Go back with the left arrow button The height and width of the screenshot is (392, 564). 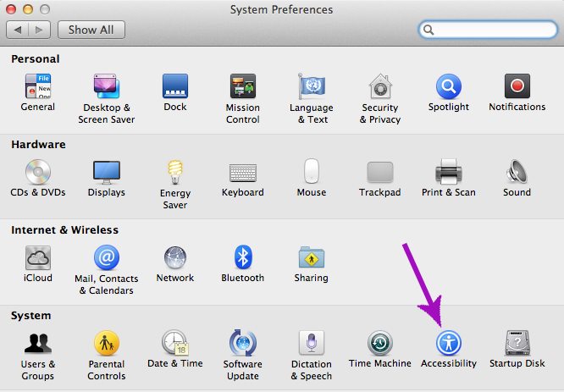[17, 30]
